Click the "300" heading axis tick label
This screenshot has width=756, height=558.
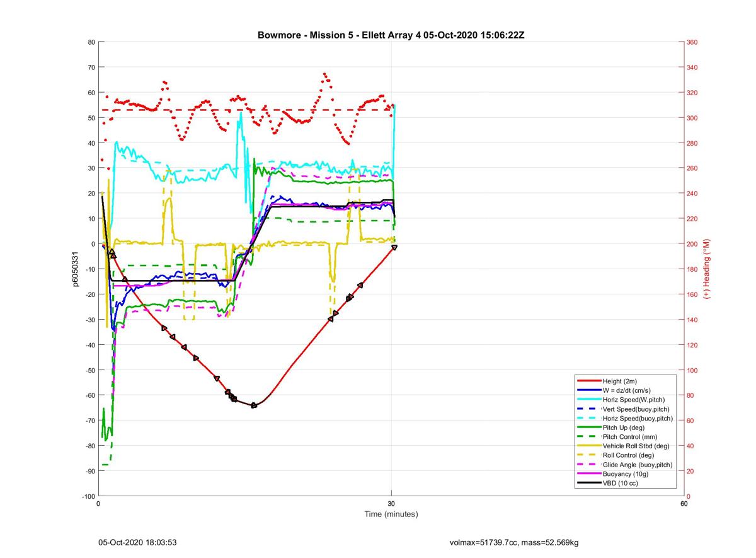[x=692, y=118]
